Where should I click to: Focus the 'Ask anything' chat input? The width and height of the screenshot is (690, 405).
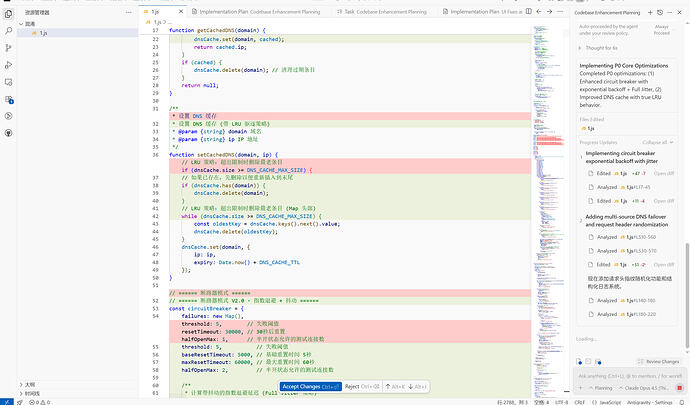630,376
